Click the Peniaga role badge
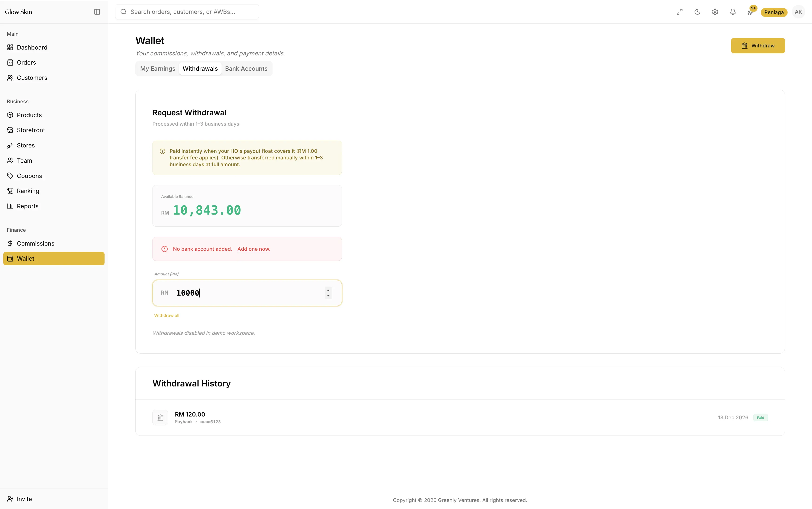This screenshot has height=509, width=812. click(774, 12)
